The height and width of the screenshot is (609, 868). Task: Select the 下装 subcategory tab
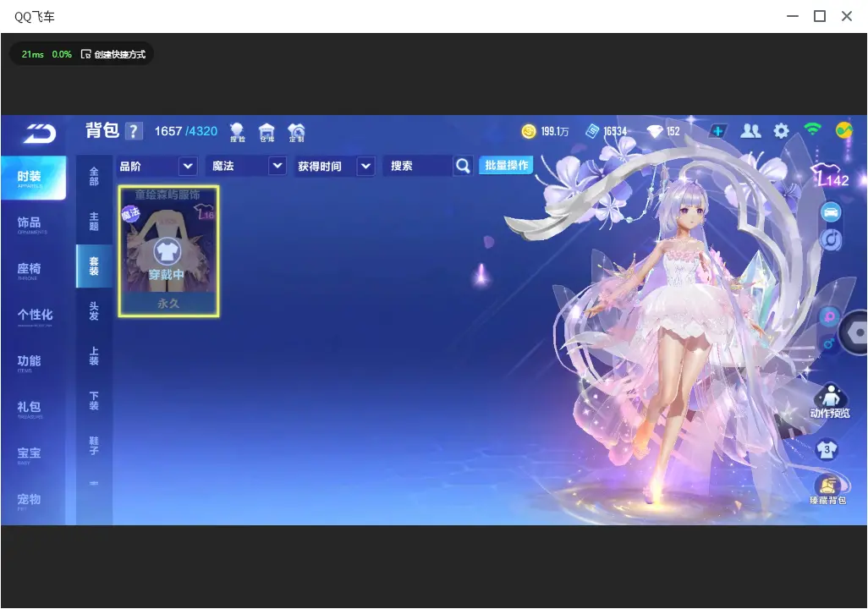click(94, 401)
